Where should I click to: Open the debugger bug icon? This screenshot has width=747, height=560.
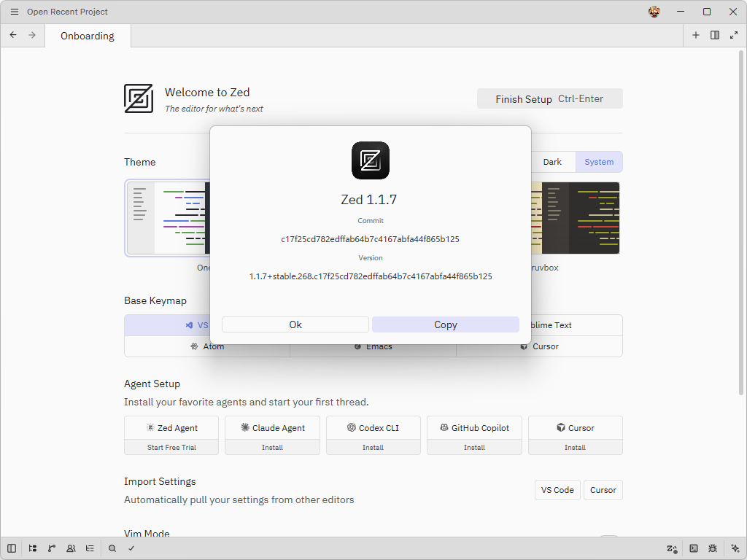713,548
